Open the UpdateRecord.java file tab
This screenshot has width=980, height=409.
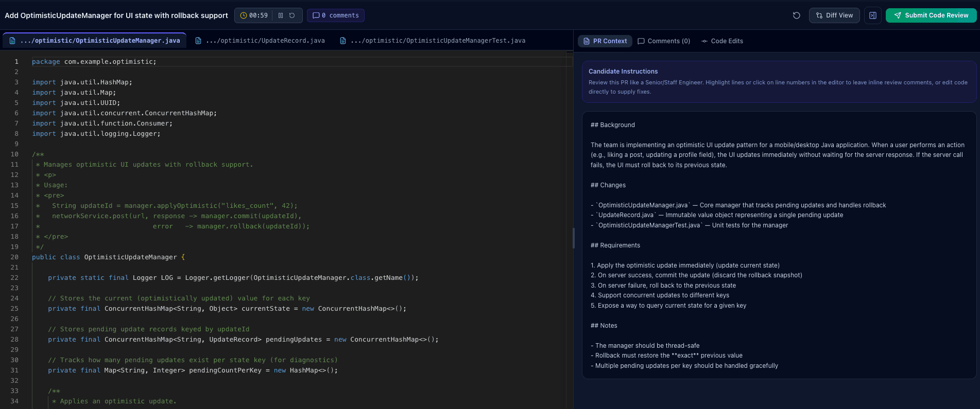point(260,41)
